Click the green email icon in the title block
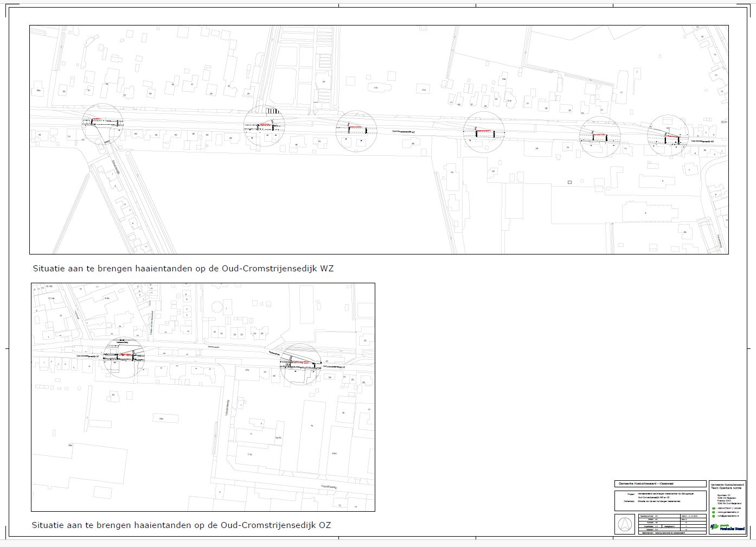756x547 pixels. point(714,516)
